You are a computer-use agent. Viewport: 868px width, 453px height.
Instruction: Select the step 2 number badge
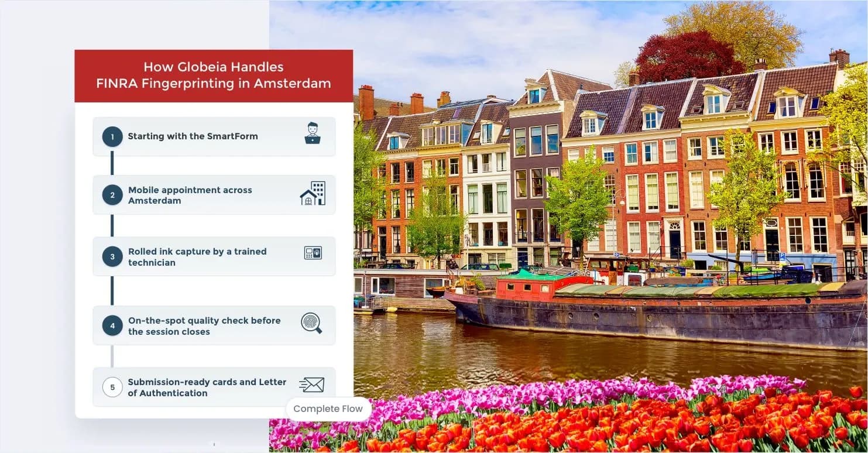[112, 195]
